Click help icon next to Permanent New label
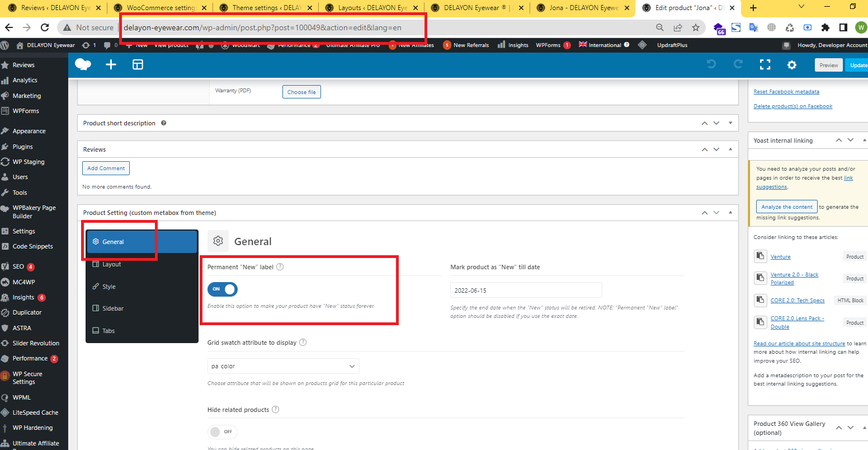This screenshot has height=450, width=868. [280, 267]
